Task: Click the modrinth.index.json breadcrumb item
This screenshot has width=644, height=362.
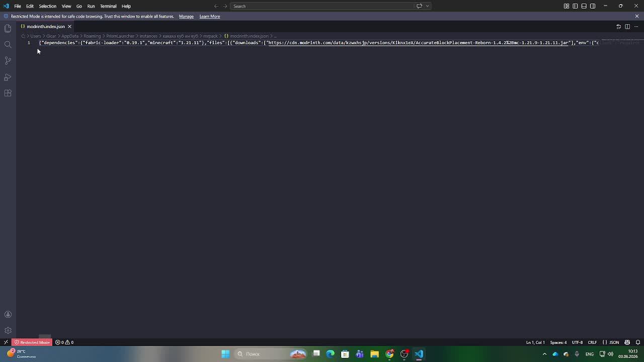Action: click(x=246, y=36)
